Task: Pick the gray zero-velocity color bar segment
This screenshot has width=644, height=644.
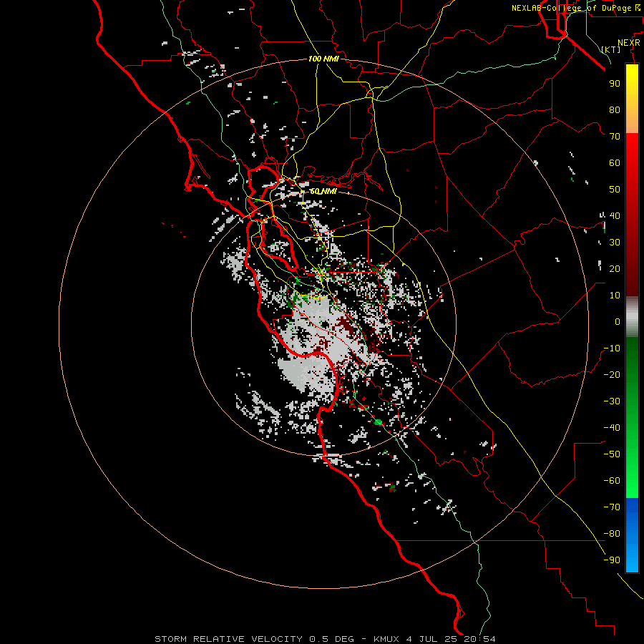Action: (x=632, y=317)
